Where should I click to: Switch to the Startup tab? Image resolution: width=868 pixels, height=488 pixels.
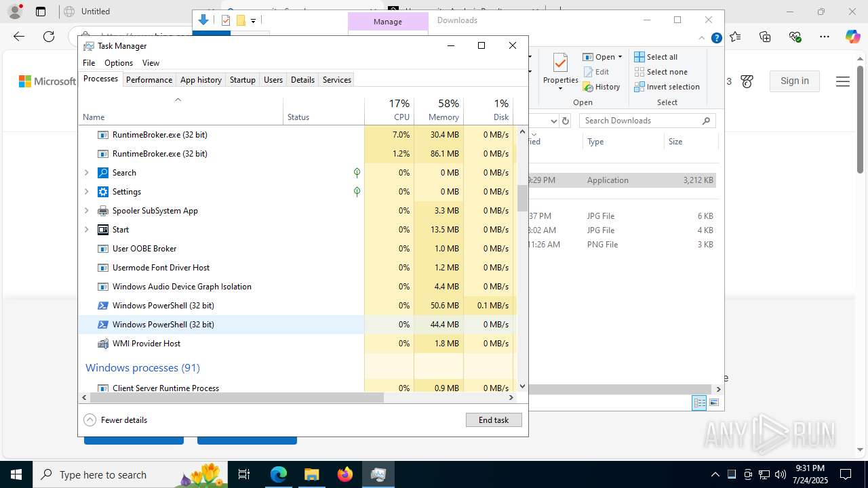(x=243, y=79)
